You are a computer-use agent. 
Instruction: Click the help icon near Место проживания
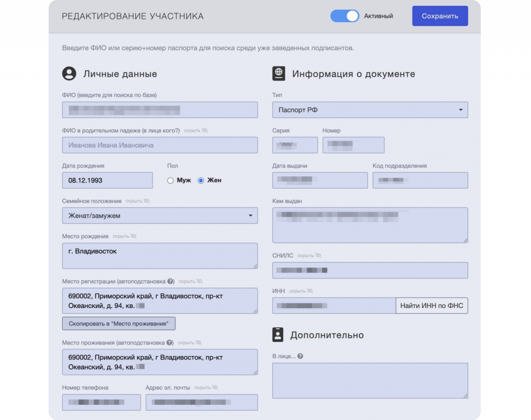[x=170, y=343]
